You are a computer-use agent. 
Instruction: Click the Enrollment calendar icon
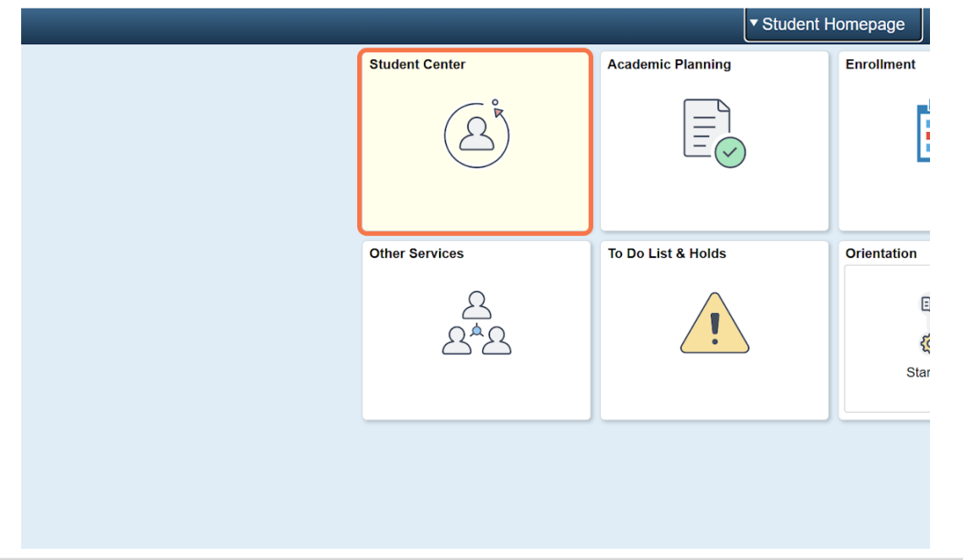(923, 132)
